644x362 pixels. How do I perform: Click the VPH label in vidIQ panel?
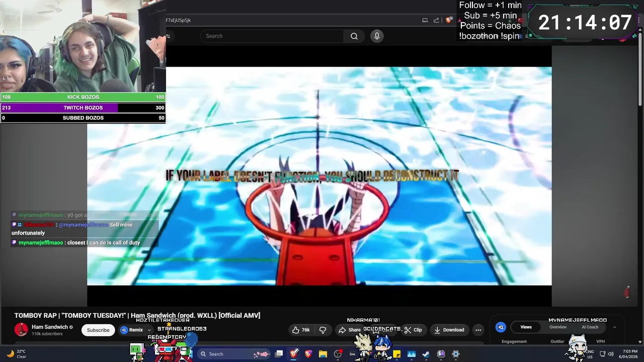click(600, 341)
